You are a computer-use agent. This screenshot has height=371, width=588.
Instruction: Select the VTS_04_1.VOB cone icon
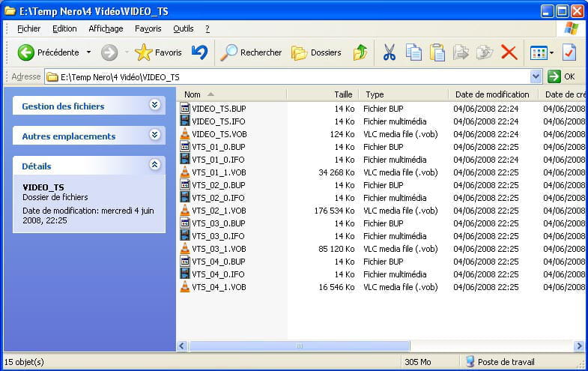tap(185, 287)
